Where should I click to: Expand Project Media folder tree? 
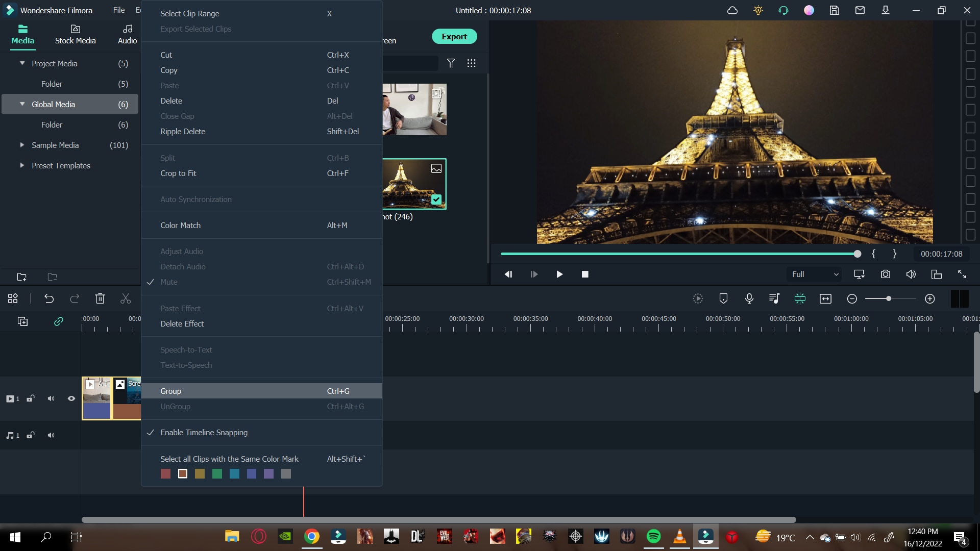click(x=23, y=63)
